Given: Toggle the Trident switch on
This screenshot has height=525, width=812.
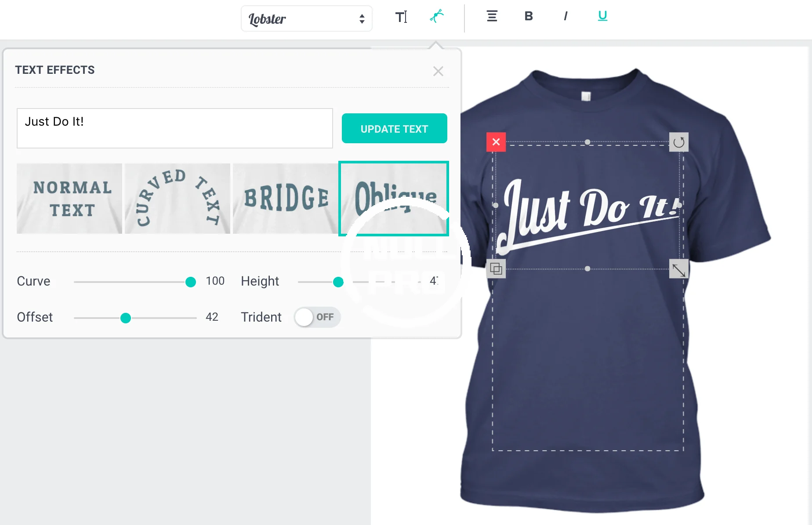Looking at the screenshot, I should pos(317,317).
